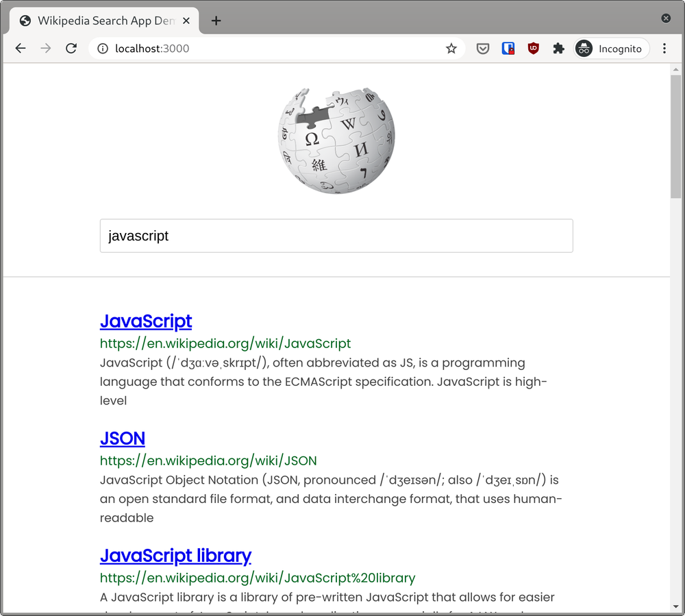
Task: Go back with the browser back arrow
Action: click(x=21, y=48)
